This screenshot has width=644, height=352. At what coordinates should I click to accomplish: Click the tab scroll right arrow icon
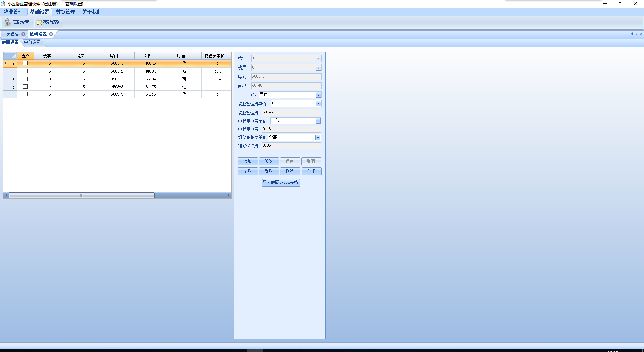point(636,34)
